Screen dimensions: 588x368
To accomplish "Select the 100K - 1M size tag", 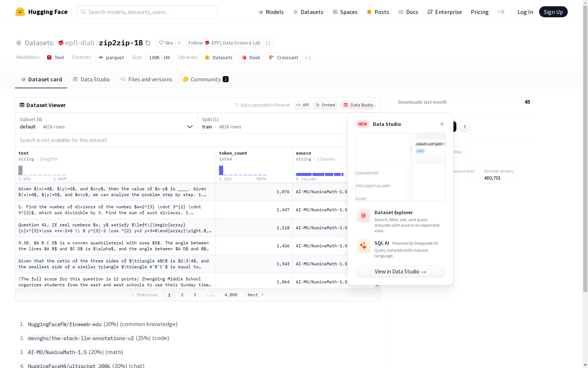I will (x=159, y=57).
